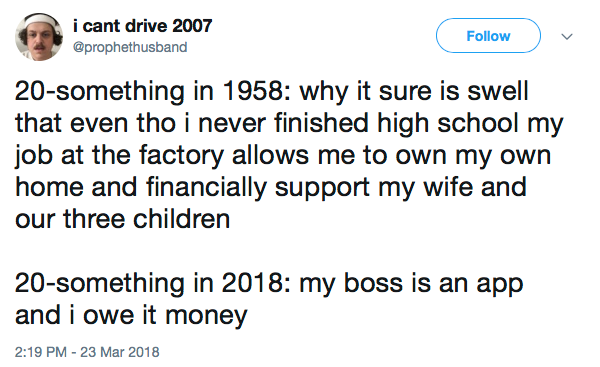
Task: Click the word 'boss' in the tweet
Action: (x=373, y=283)
